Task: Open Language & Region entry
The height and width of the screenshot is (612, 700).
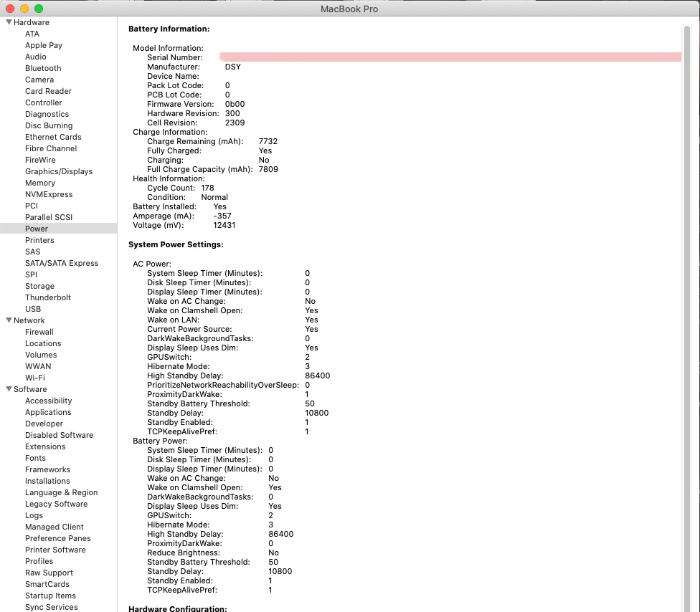Action: tap(62, 492)
